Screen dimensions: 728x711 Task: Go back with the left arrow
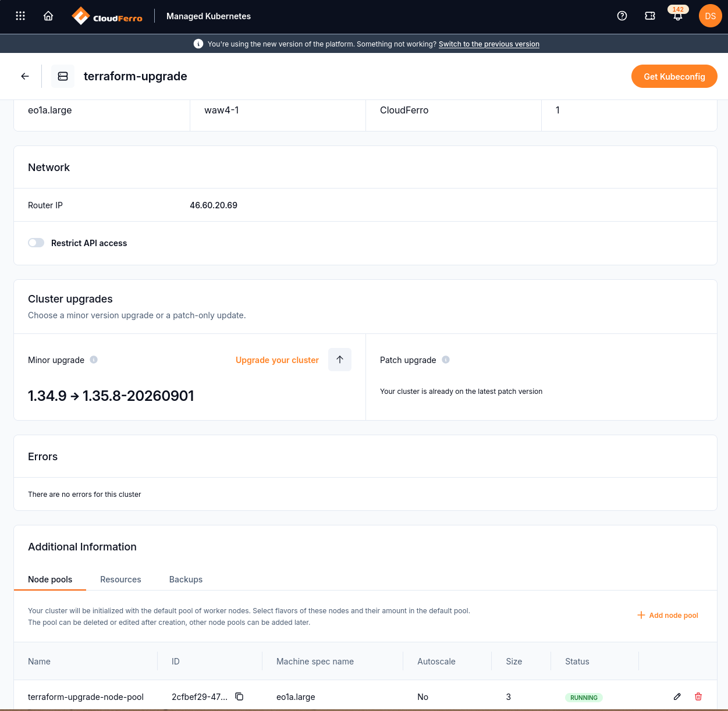(25, 76)
